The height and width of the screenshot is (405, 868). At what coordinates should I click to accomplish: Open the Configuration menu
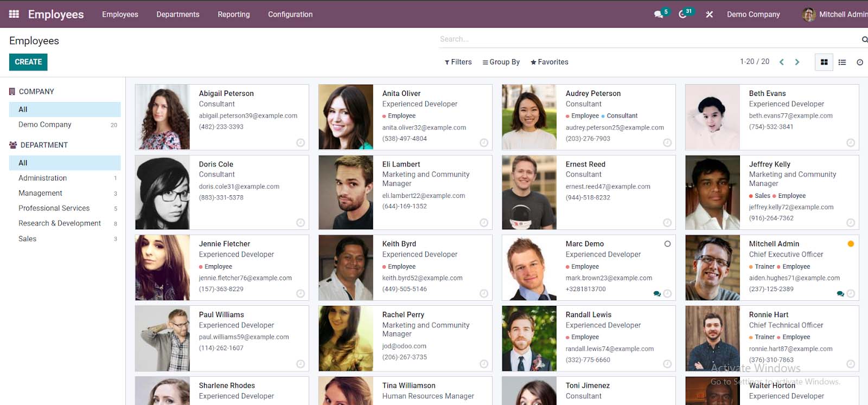click(290, 15)
